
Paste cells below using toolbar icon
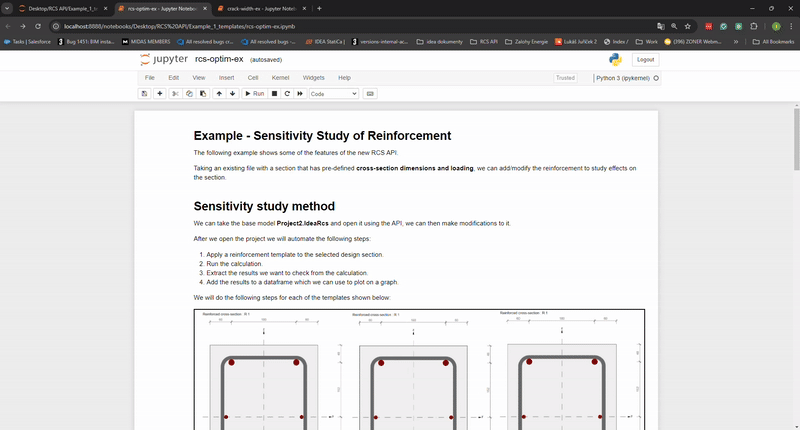pyautogui.click(x=203, y=93)
